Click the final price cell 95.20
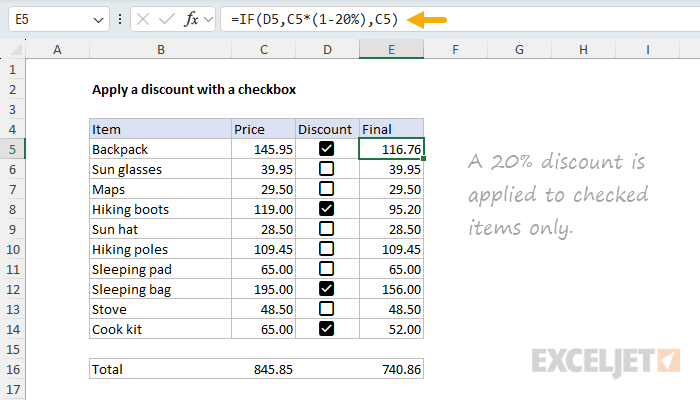Image resolution: width=700 pixels, height=400 pixels. coord(392,209)
